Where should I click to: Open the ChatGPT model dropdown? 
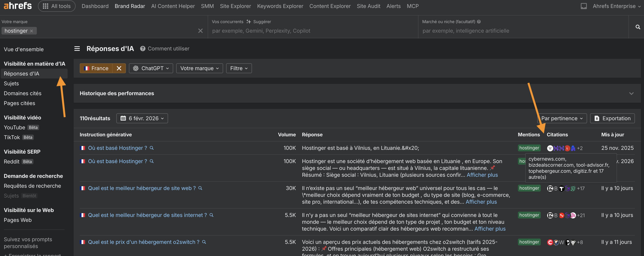[151, 68]
